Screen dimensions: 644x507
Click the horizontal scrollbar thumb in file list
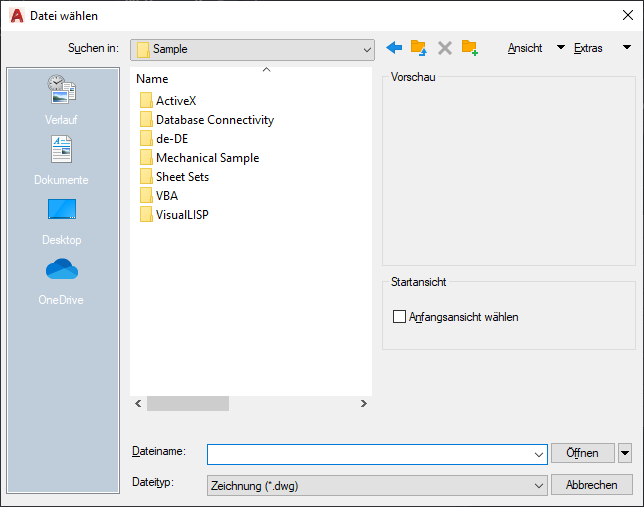click(x=188, y=403)
